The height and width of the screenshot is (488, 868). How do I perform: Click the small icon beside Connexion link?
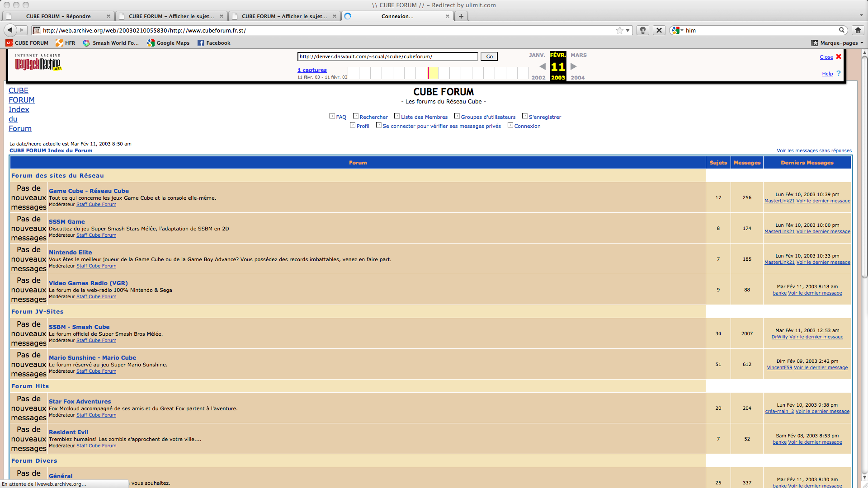click(510, 125)
